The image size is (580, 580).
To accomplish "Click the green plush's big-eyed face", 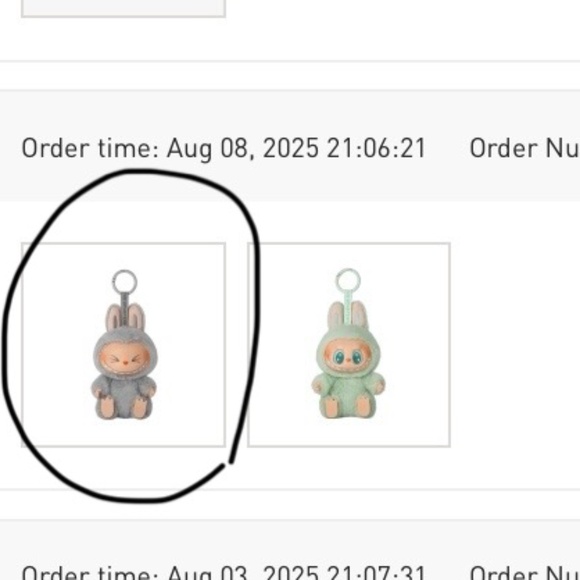I will pyautogui.click(x=347, y=357).
